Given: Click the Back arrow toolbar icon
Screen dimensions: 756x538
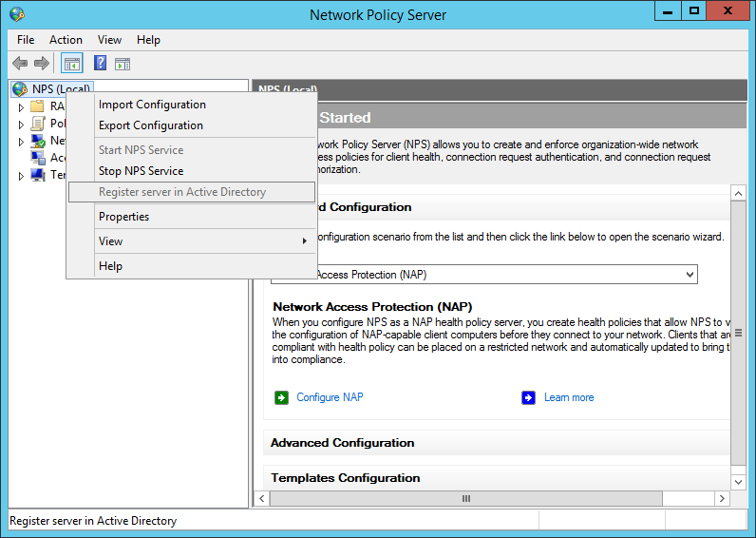Looking at the screenshot, I should (20, 63).
